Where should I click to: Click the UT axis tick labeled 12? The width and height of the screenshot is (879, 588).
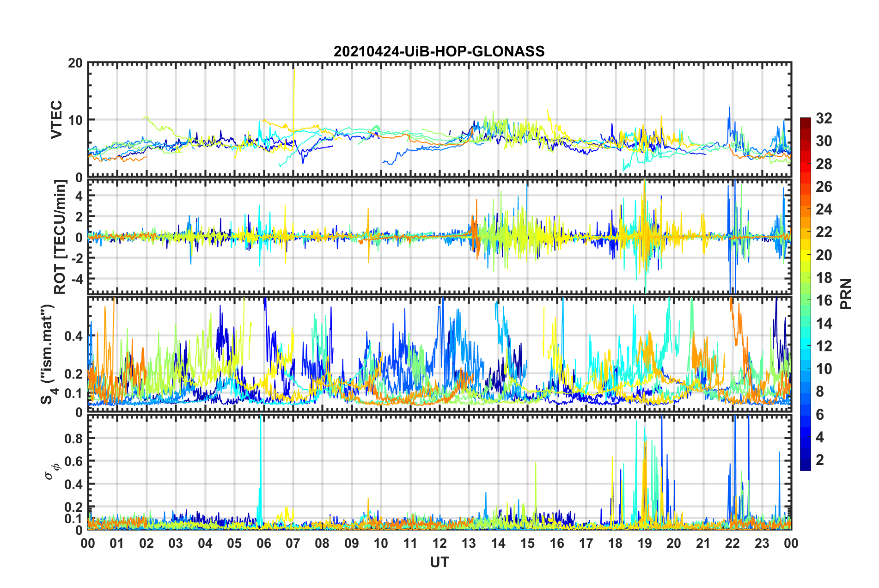[439, 543]
